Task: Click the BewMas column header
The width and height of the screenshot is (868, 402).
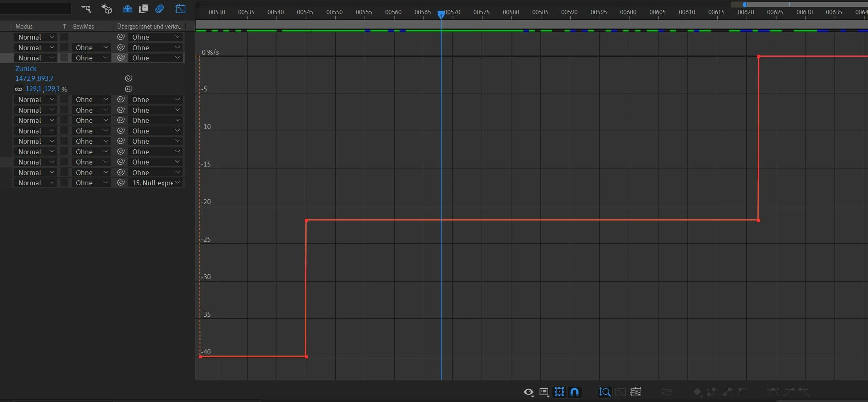Action: 83,26
